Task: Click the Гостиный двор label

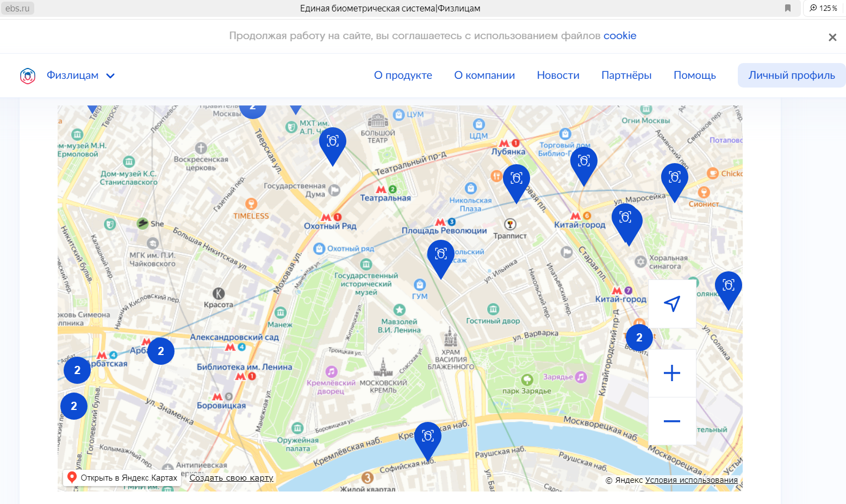Action: pyautogui.click(x=493, y=321)
